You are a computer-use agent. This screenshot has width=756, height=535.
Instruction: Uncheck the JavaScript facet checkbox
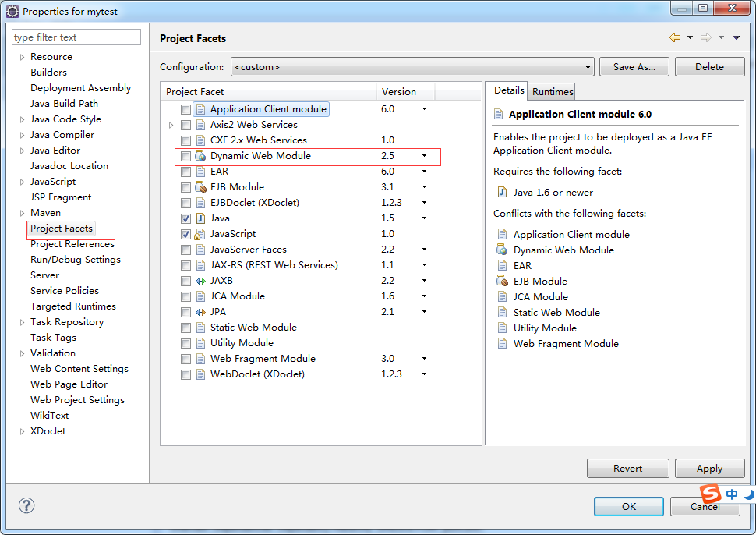pos(185,234)
